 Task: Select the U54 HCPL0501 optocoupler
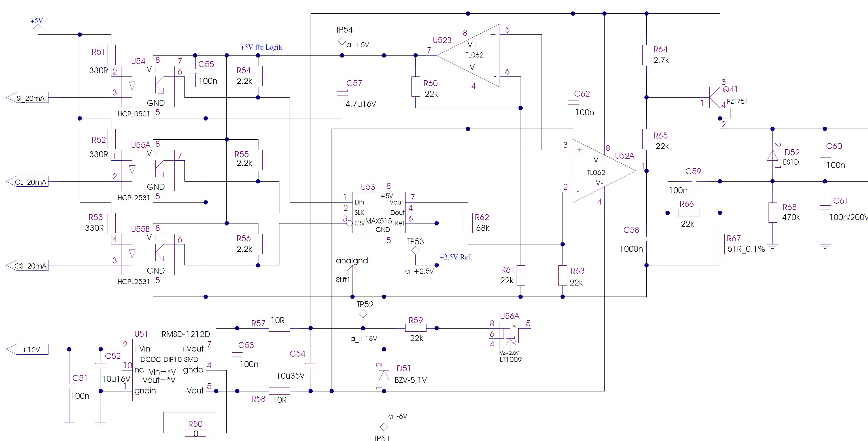[148, 87]
